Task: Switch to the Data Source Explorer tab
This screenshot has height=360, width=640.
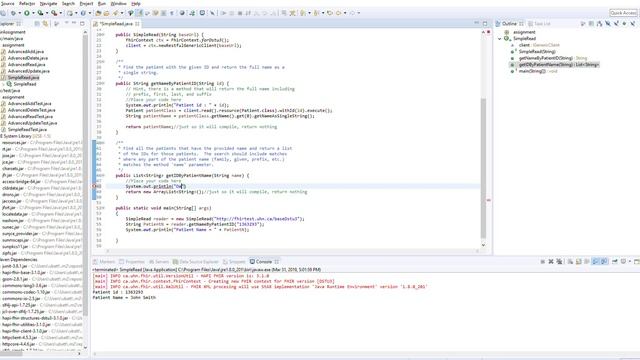Action: (x=196, y=262)
